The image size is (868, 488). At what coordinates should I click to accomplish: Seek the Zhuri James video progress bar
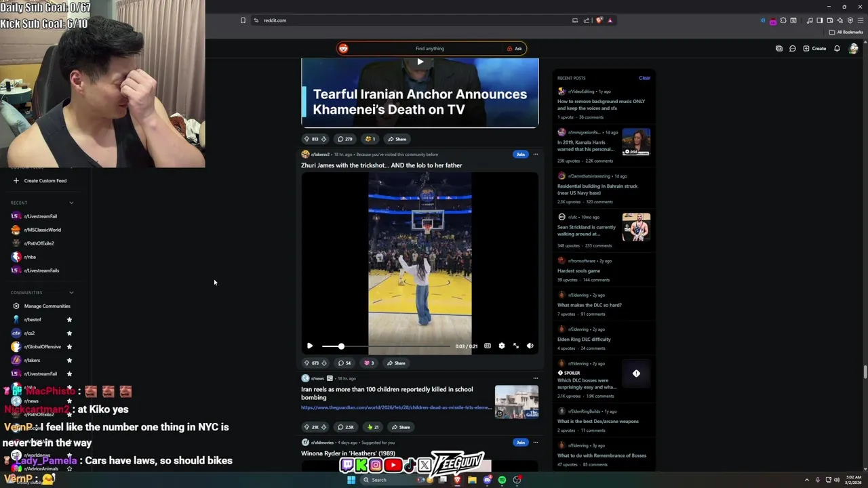tap(386, 346)
